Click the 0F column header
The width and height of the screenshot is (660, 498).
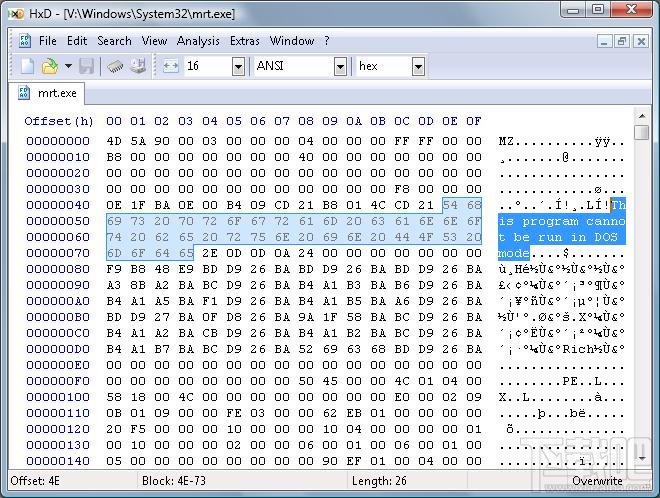(474, 121)
